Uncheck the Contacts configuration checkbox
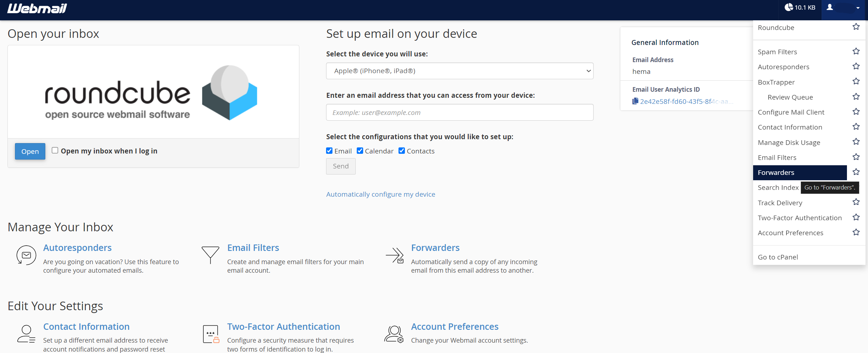Image resolution: width=868 pixels, height=353 pixels. coord(402,151)
